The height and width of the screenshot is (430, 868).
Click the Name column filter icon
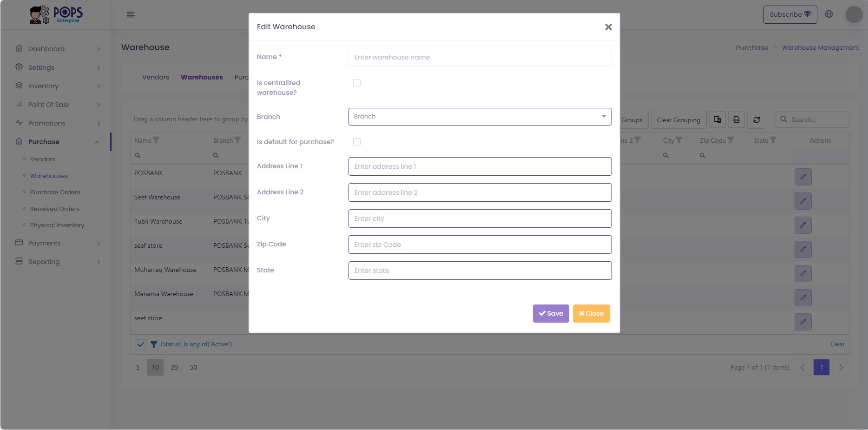(x=156, y=140)
